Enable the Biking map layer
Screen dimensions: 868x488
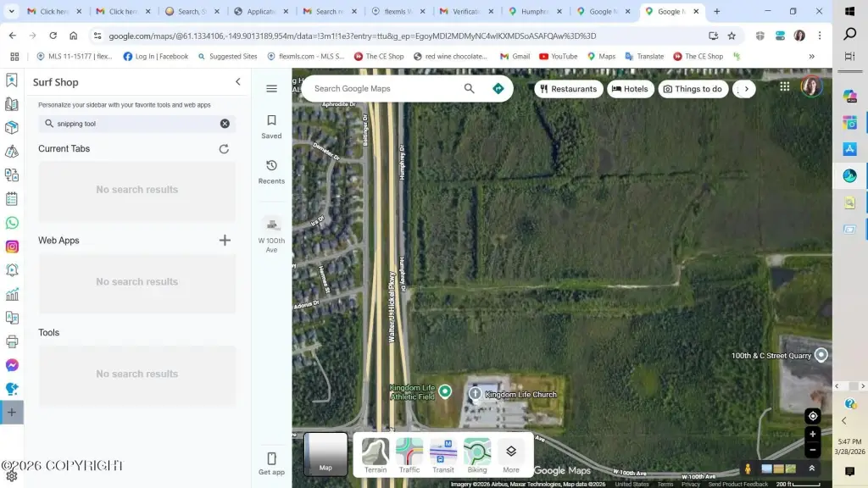coord(477,456)
